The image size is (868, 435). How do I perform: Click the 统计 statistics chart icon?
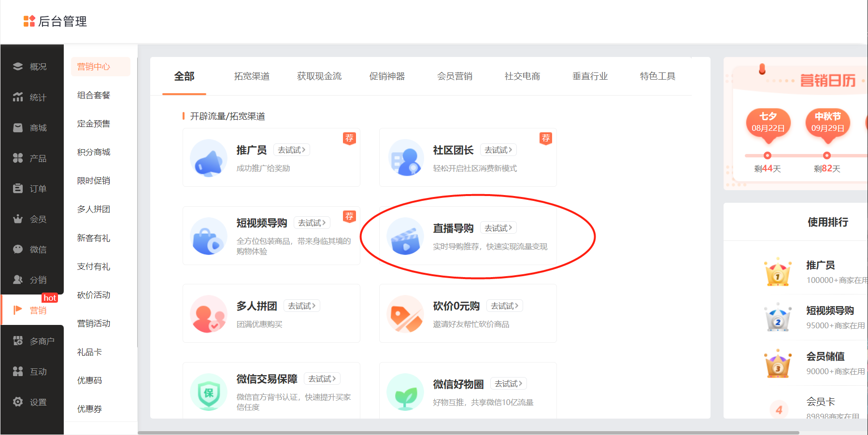(18, 97)
